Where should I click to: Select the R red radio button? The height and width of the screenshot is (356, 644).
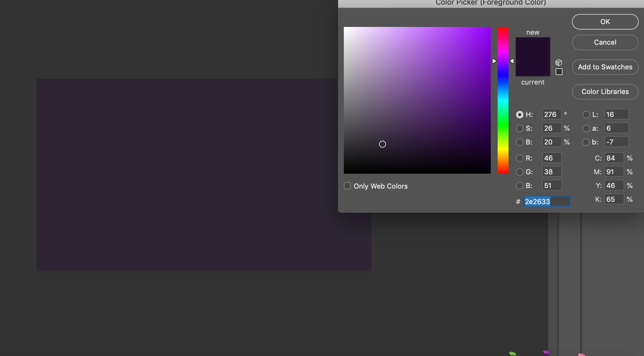click(x=519, y=158)
